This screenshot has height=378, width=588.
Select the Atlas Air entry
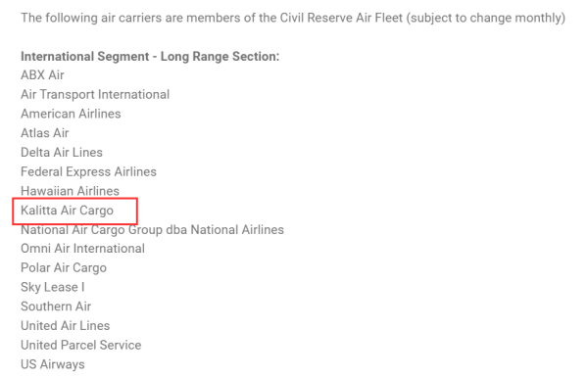pos(45,133)
